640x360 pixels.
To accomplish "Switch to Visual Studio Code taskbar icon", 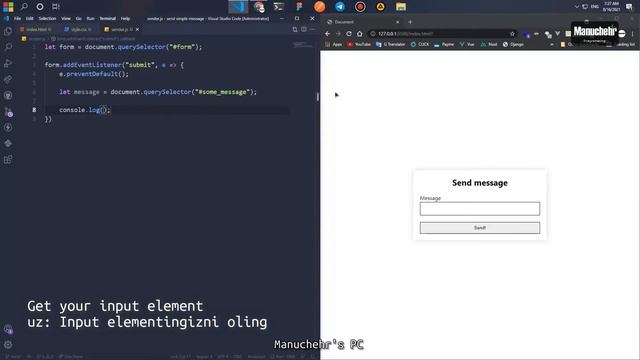I will (238, 7).
